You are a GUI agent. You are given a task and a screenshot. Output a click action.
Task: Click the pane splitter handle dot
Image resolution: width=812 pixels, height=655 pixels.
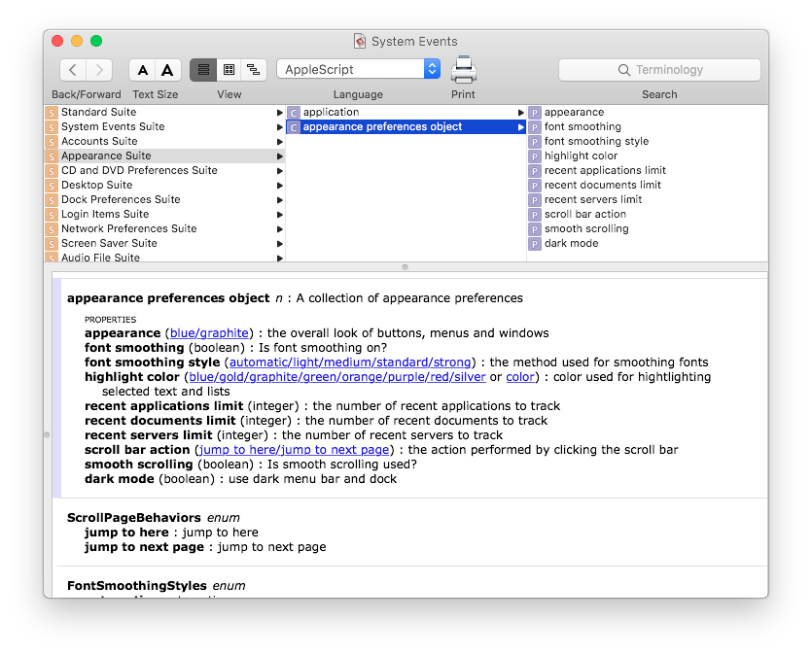(x=405, y=267)
